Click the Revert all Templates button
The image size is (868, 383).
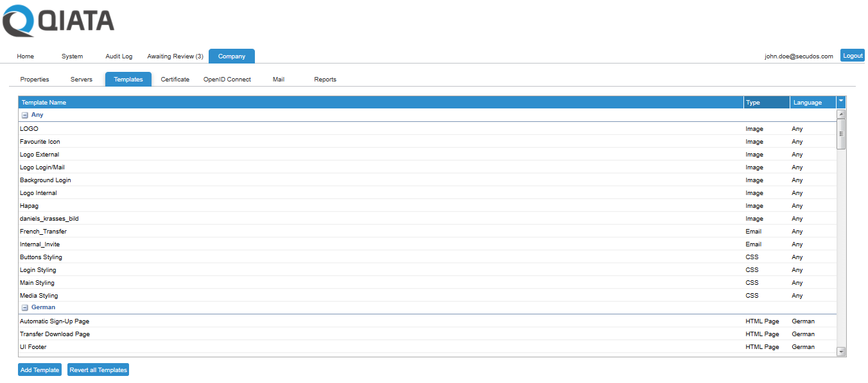pyautogui.click(x=98, y=370)
